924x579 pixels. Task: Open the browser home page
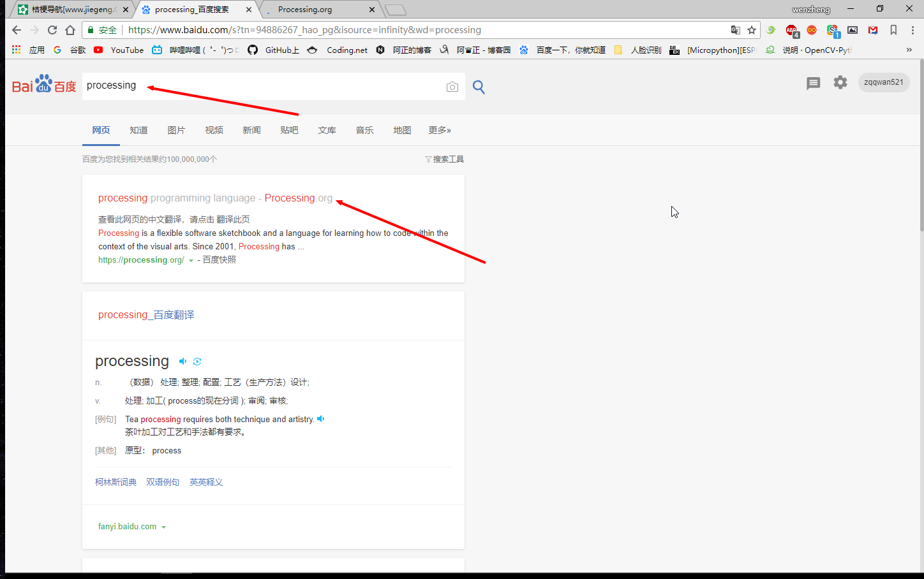pos(70,30)
